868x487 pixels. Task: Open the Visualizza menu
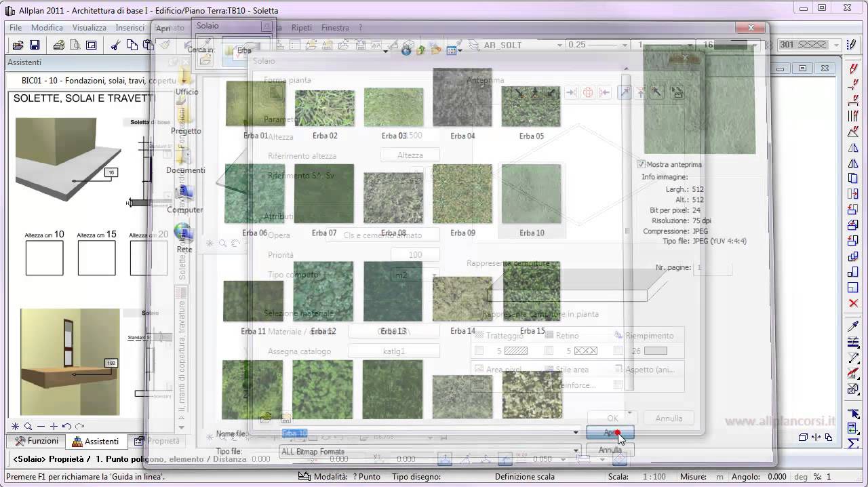click(x=90, y=28)
